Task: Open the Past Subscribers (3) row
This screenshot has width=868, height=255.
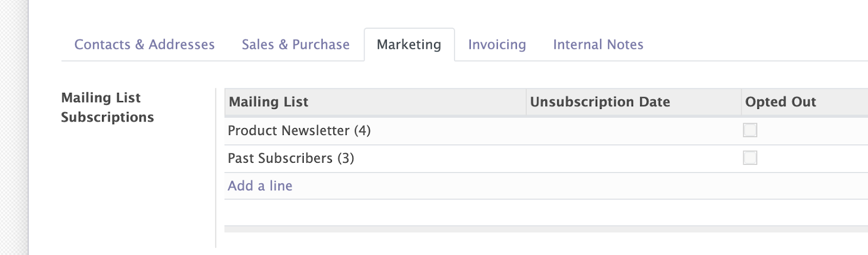Action: (291, 158)
